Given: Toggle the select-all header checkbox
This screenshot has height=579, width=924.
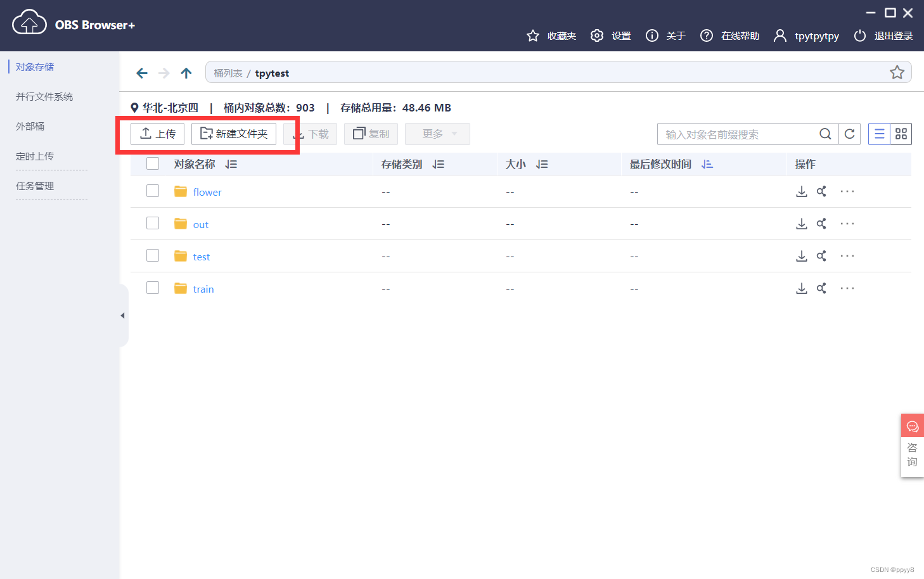Looking at the screenshot, I should point(153,163).
